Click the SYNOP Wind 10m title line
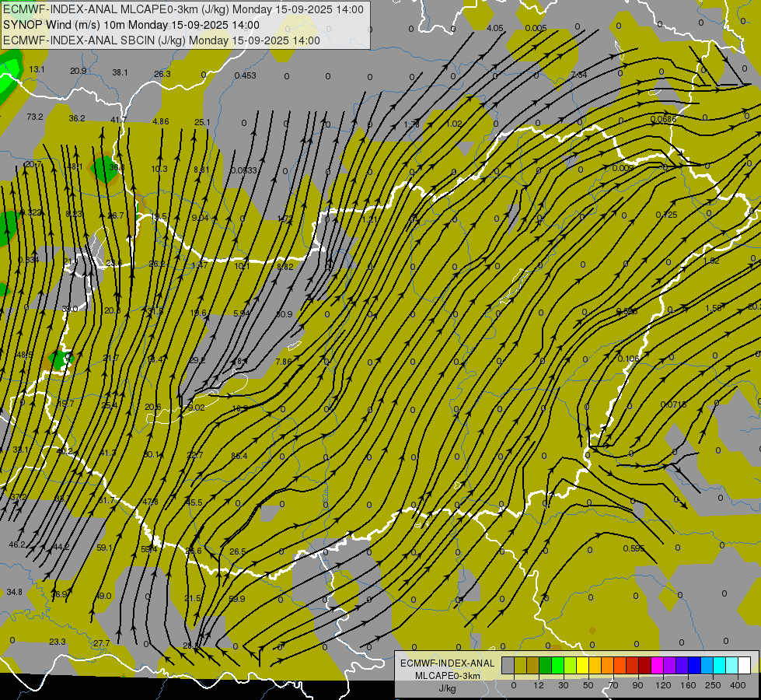The height and width of the screenshot is (700, 761). tap(131, 25)
